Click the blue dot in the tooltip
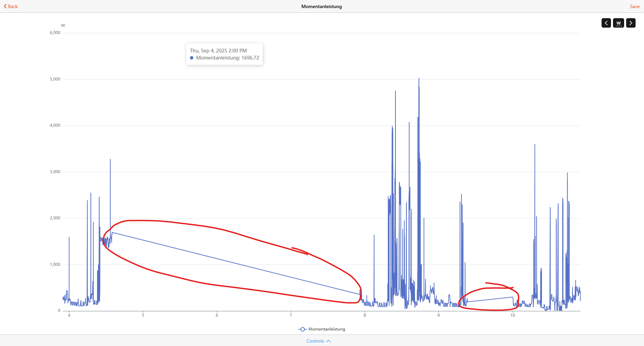644x346 pixels. pos(192,58)
